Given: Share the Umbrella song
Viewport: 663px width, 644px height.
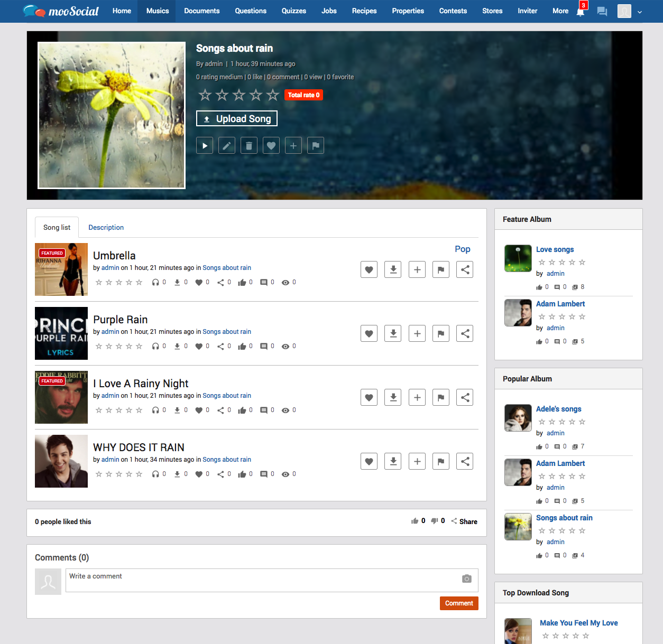Looking at the screenshot, I should (465, 269).
